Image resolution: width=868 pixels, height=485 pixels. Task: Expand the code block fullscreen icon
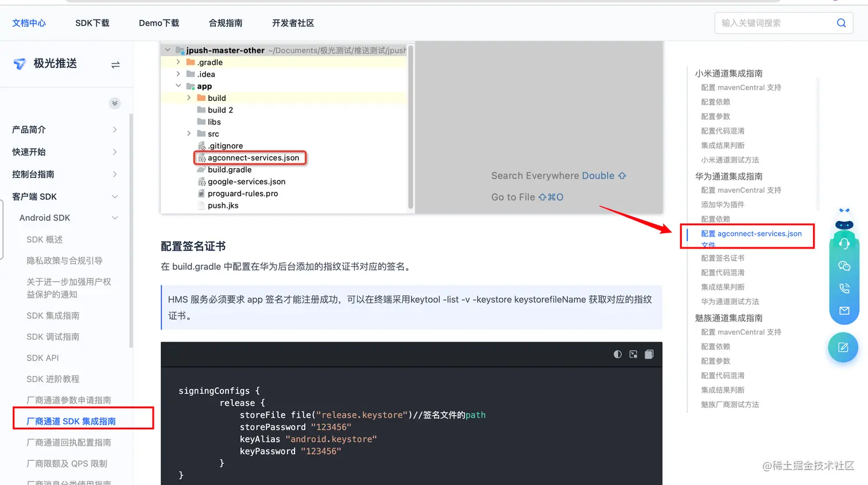633,354
